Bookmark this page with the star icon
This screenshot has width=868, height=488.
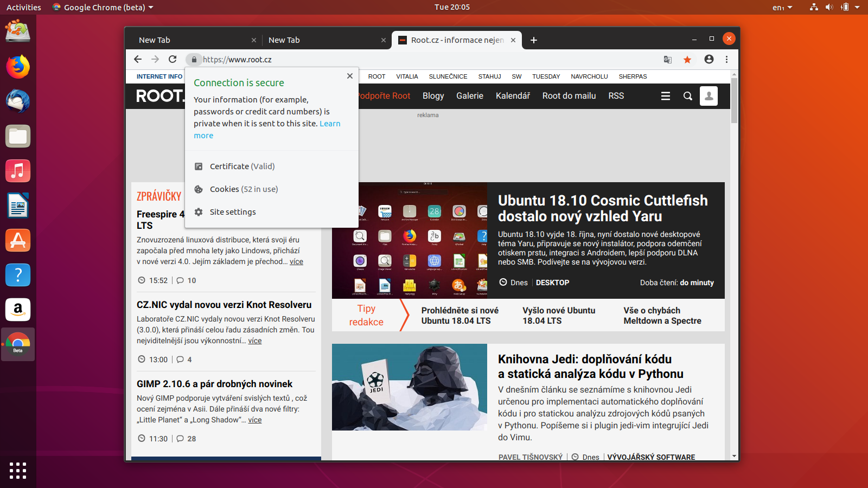coord(688,60)
